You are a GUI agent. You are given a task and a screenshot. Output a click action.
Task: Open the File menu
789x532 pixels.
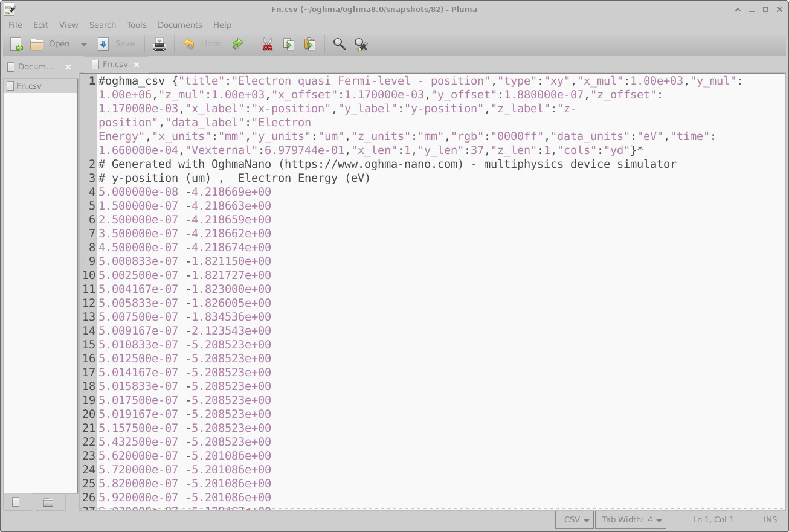(x=15, y=25)
